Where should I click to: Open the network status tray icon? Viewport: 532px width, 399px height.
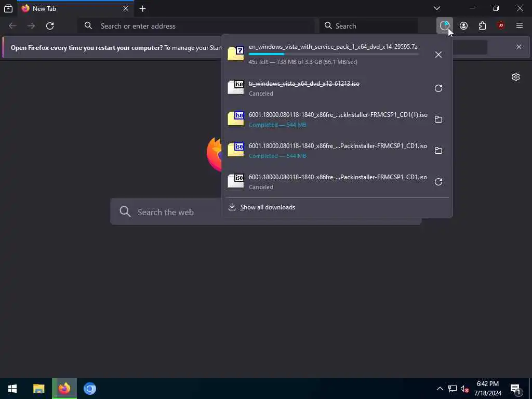[453, 389]
